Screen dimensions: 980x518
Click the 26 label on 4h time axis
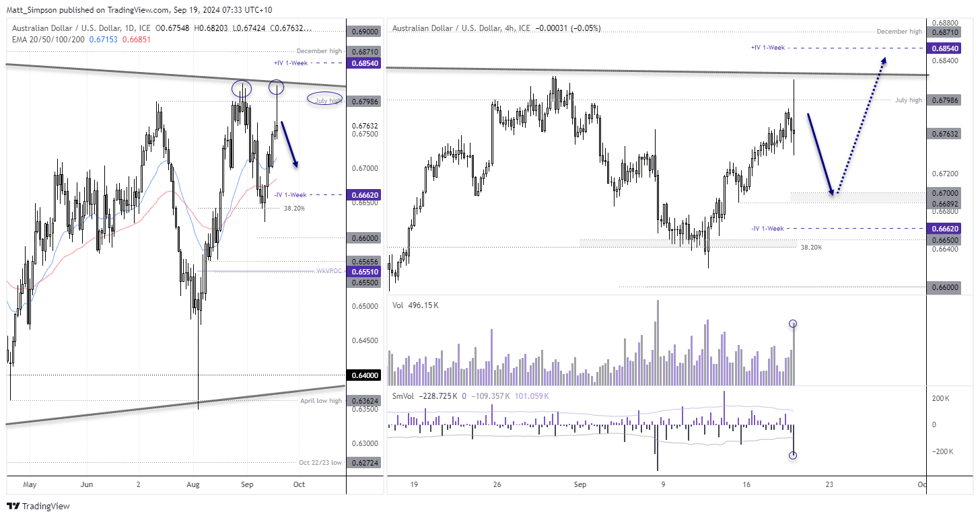click(x=497, y=484)
